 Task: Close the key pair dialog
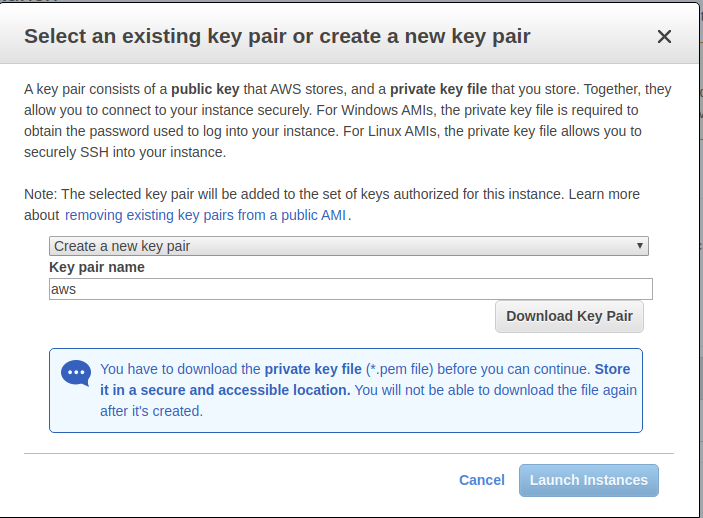[664, 37]
